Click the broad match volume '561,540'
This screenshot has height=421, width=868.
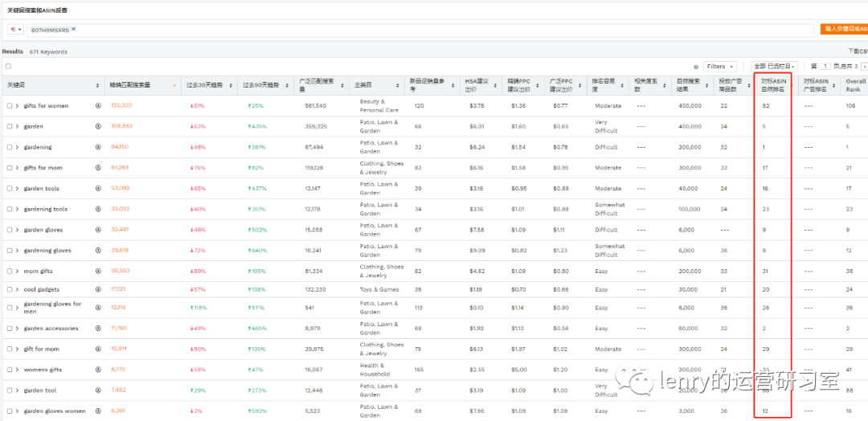(x=316, y=106)
